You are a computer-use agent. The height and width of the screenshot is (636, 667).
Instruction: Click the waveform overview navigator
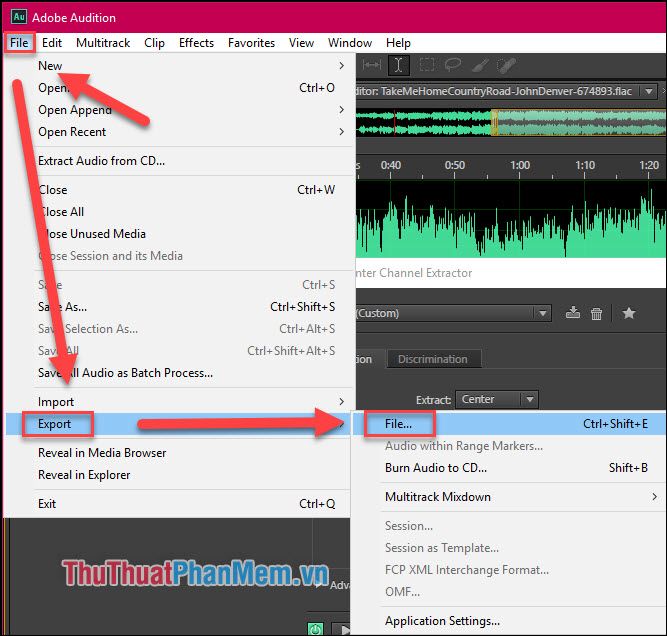click(511, 123)
